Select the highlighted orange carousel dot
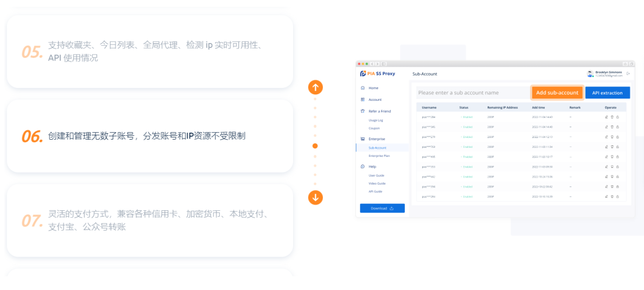The image size is (644, 290). (x=315, y=146)
